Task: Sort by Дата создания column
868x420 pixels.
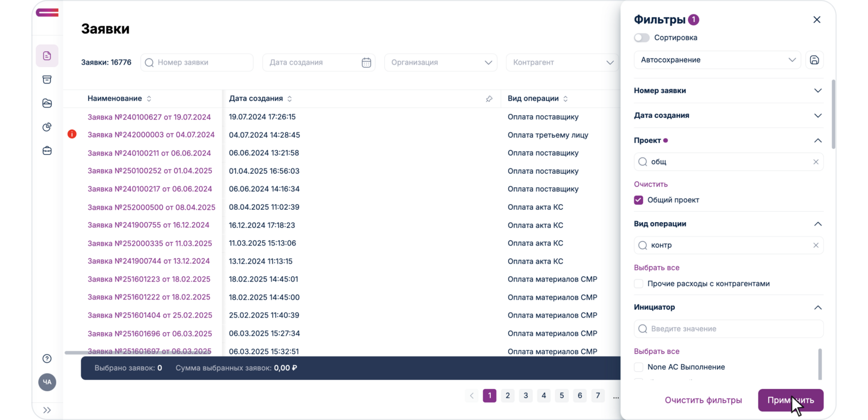Action: click(x=289, y=99)
